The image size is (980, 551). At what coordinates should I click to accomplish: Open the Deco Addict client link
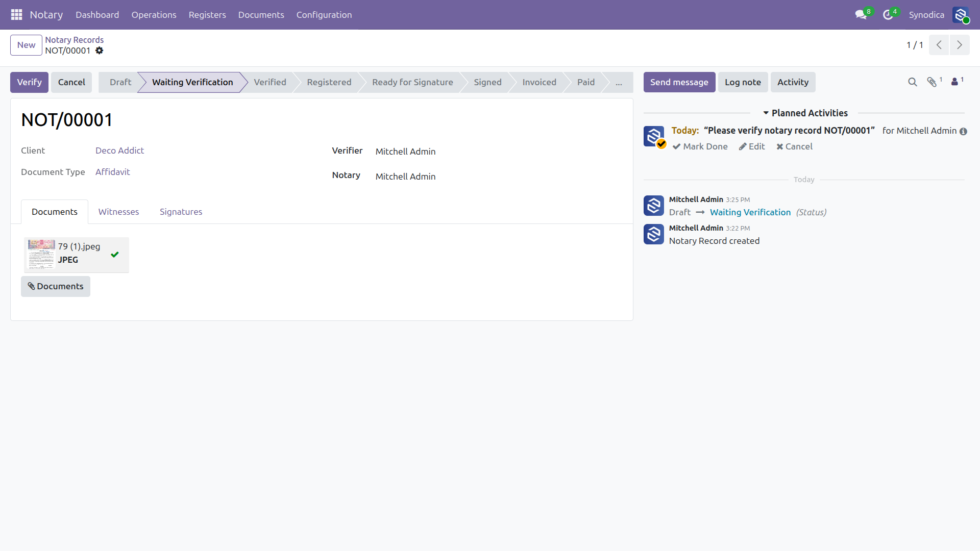click(119, 151)
